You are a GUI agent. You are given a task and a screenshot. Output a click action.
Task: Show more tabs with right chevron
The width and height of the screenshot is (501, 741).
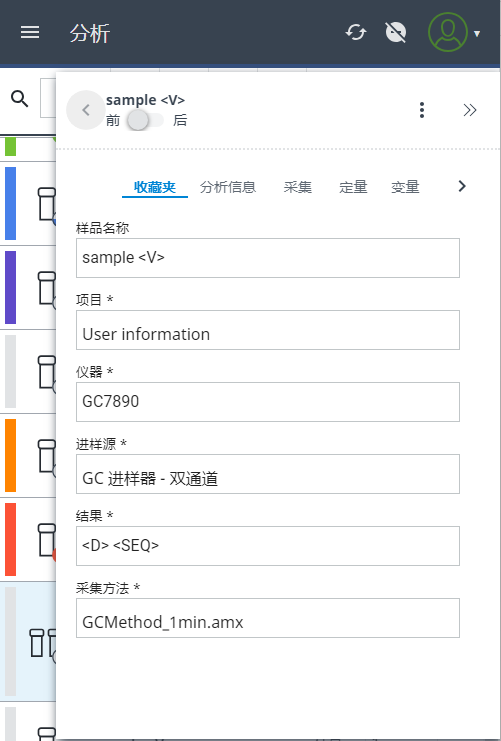[x=462, y=186]
